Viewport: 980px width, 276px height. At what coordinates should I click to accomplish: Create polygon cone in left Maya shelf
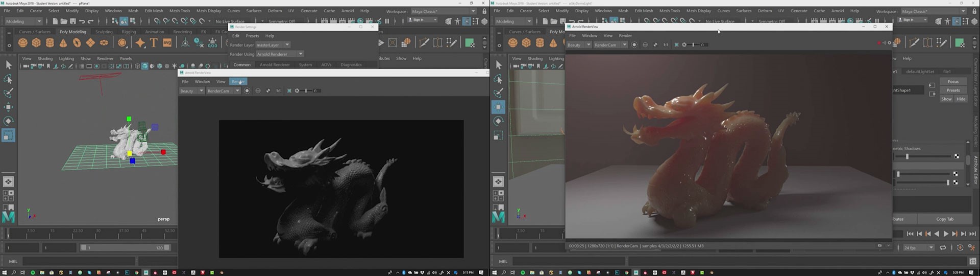pyautogui.click(x=63, y=43)
